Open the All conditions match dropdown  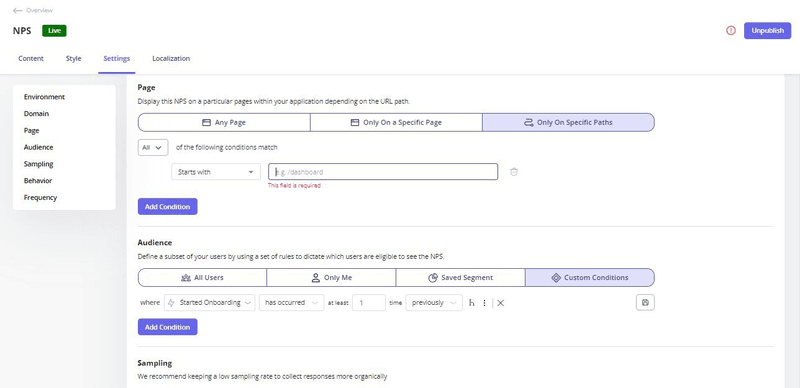(x=153, y=148)
